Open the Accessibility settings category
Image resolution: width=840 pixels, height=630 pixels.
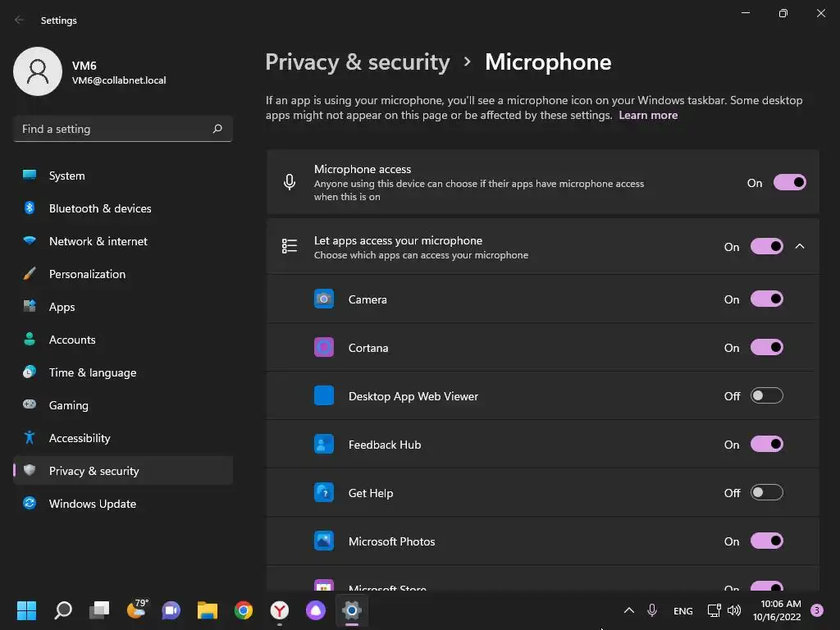80,438
